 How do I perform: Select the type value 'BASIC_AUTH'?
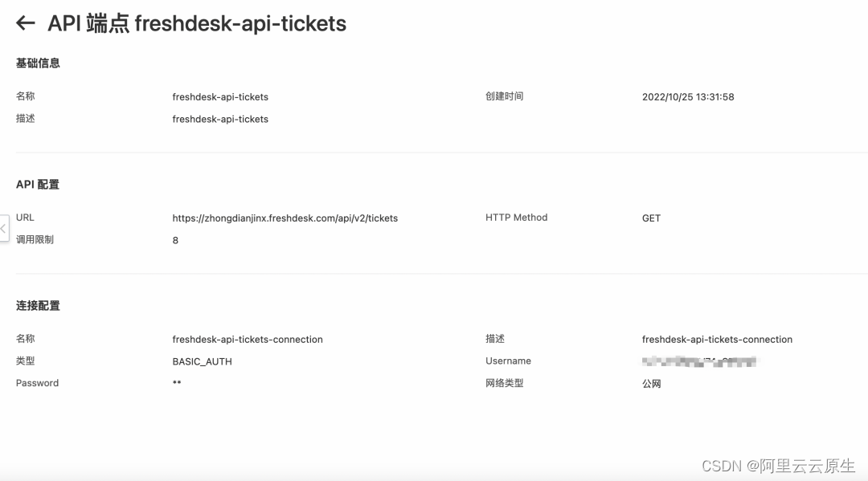click(202, 361)
